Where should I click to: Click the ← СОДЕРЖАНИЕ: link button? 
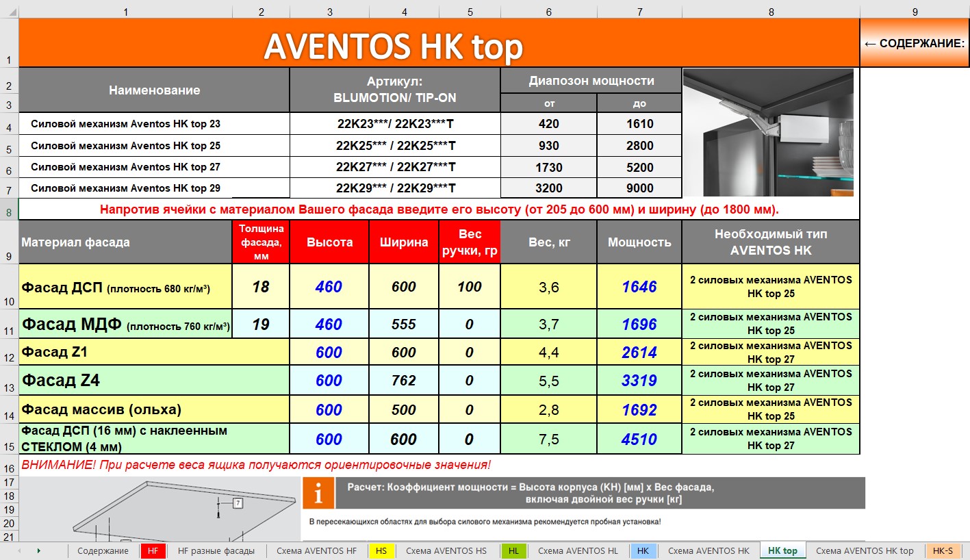pos(915,43)
